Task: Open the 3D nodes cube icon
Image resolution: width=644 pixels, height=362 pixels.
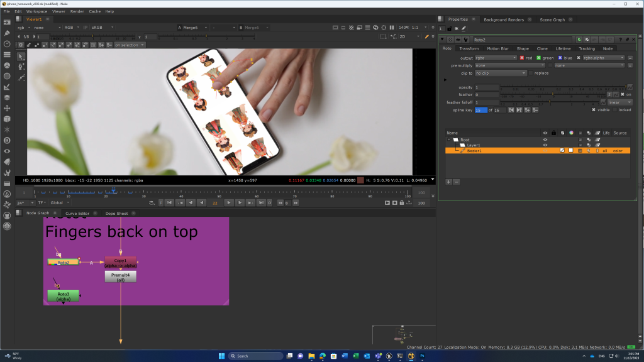Action: pyautogui.click(x=7, y=119)
